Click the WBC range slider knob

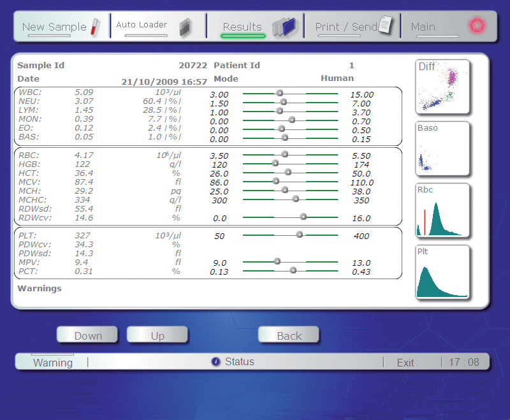click(x=279, y=93)
